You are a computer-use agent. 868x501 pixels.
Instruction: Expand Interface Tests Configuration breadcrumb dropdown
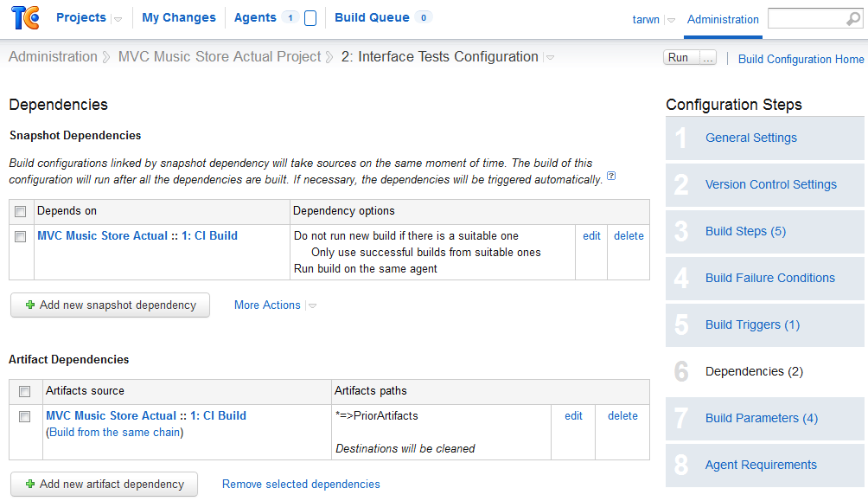[x=550, y=58]
